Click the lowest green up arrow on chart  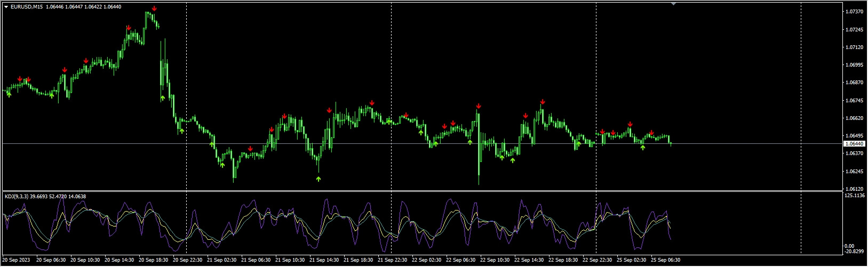tap(318, 179)
